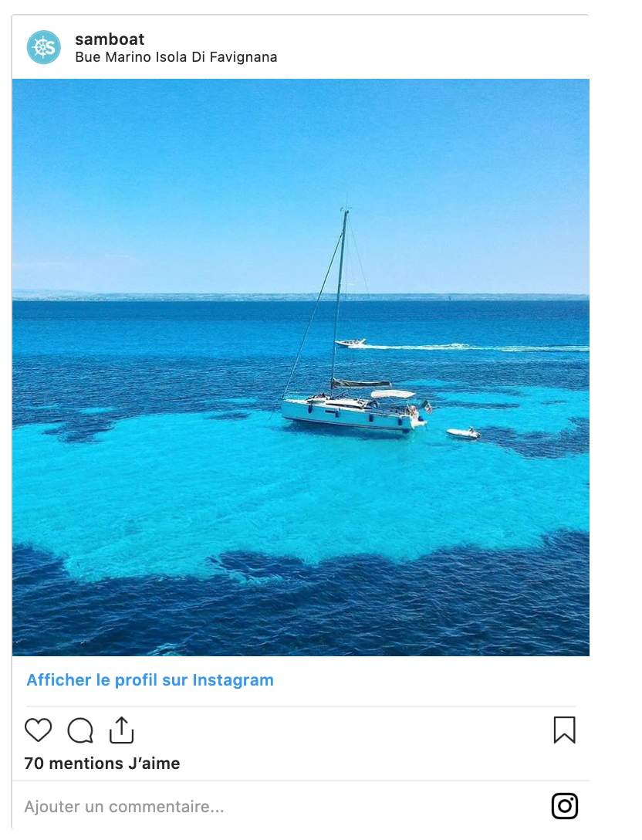Click the distant speedboat in the photo
The width and height of the screenshot is (642, 840).
pos(350,343)
